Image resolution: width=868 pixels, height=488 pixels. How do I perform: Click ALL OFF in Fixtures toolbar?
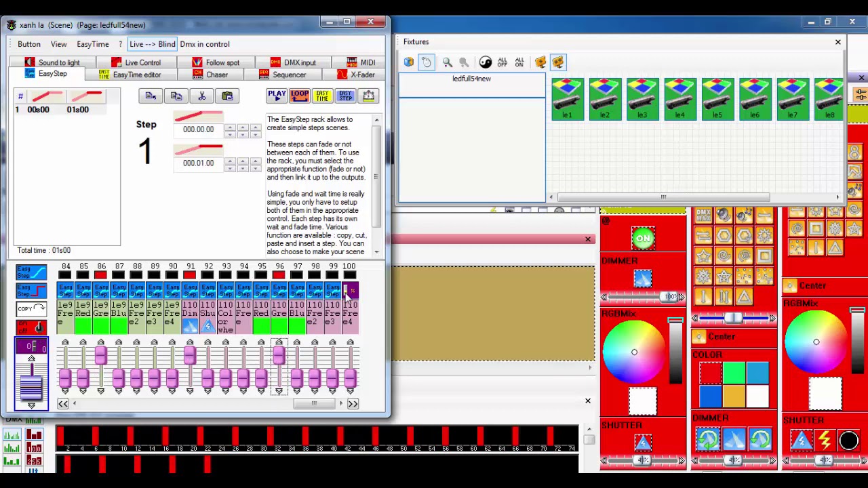502,62
